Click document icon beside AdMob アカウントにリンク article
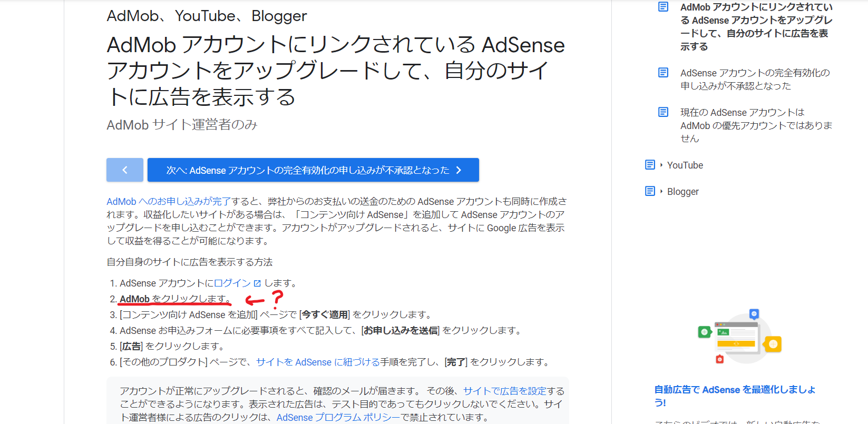868x424 pixels. pyautogui.click(x=664, y=7)
